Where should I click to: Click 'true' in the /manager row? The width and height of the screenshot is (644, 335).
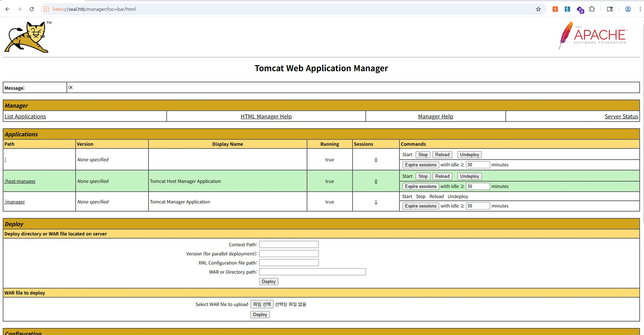point(330,202)
